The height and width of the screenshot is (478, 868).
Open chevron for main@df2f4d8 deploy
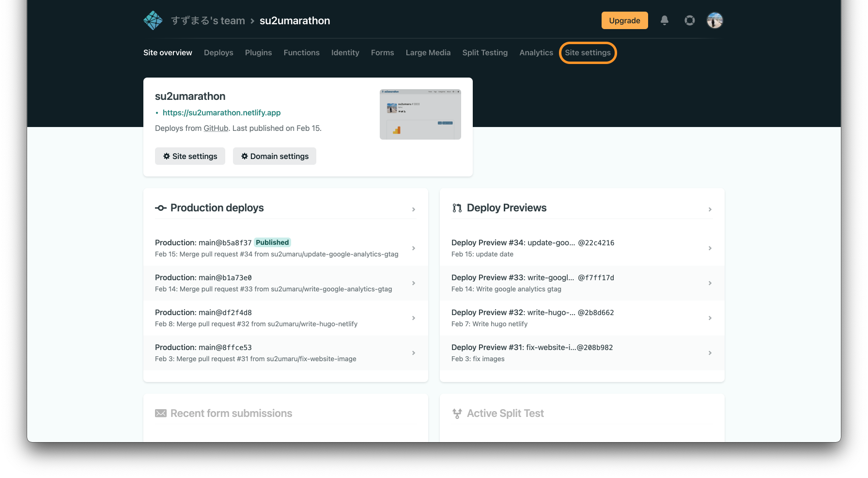click(414, 318)
